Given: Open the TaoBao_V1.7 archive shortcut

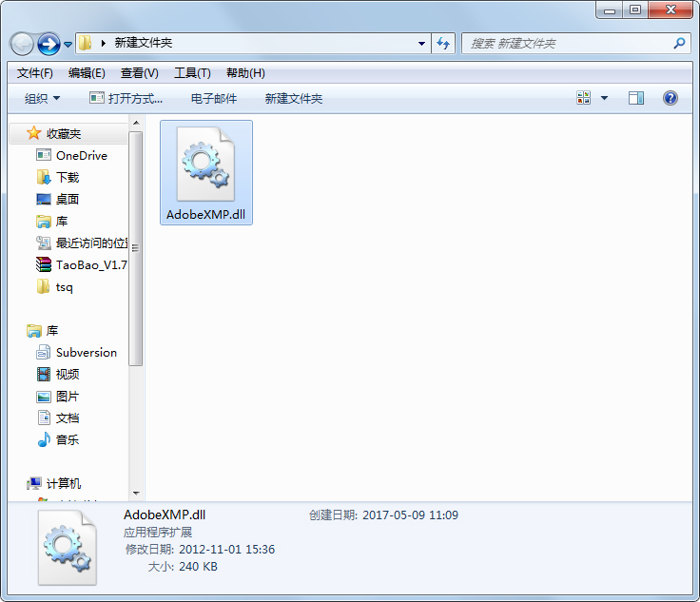Looking at the screenshot, I should [x=81, y=264].
